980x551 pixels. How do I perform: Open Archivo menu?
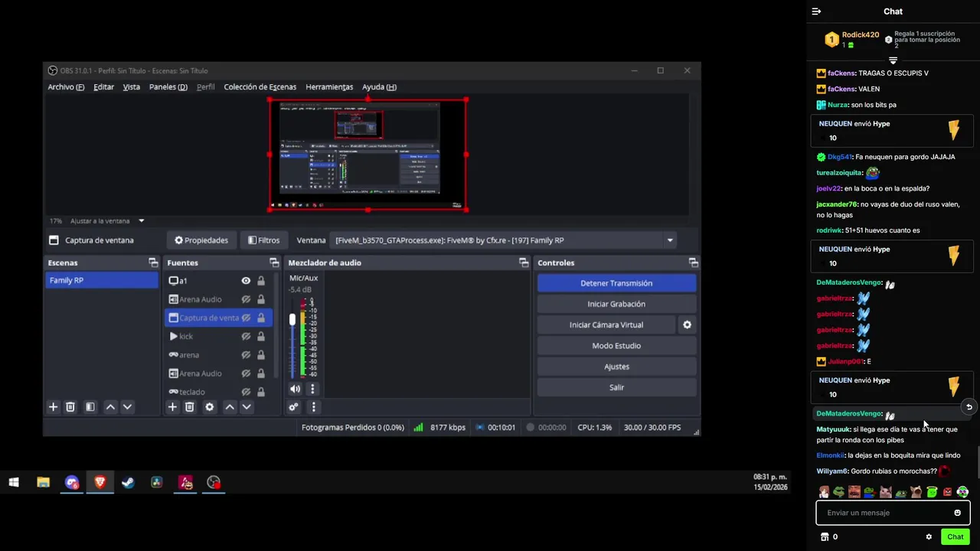(x=66, y=87)
